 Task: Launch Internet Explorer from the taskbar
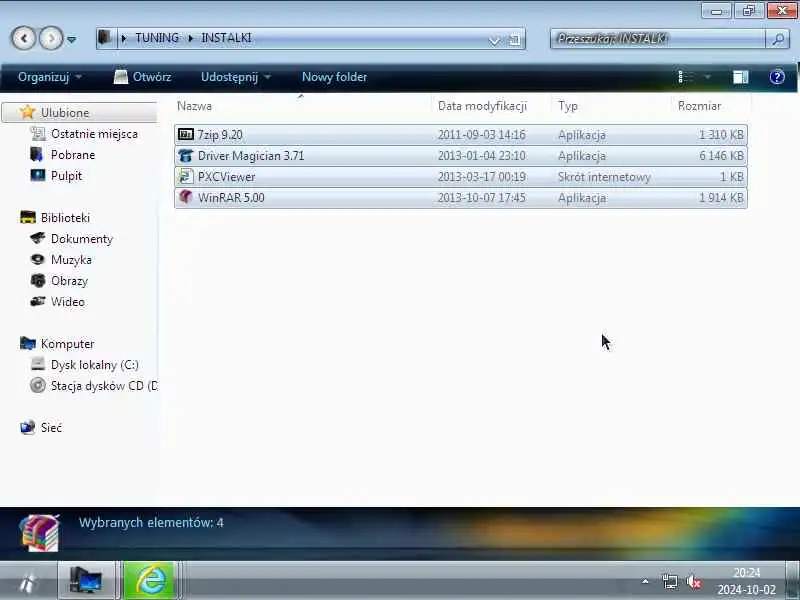point(151,581)
